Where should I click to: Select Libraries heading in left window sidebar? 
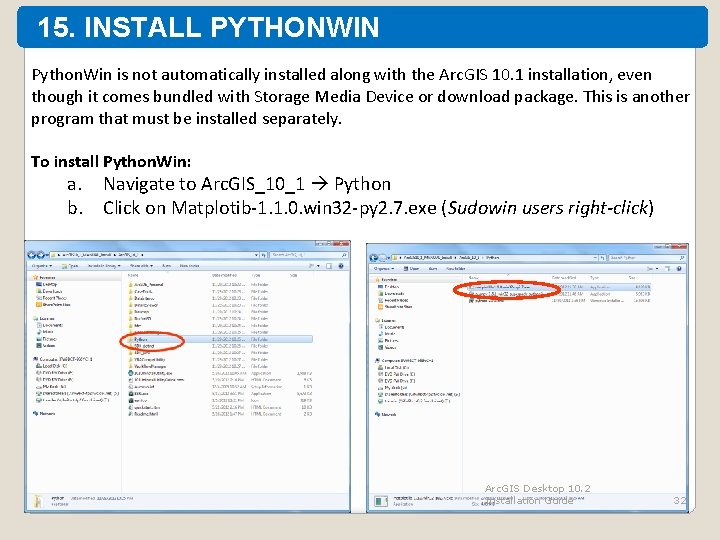point(44,318)
